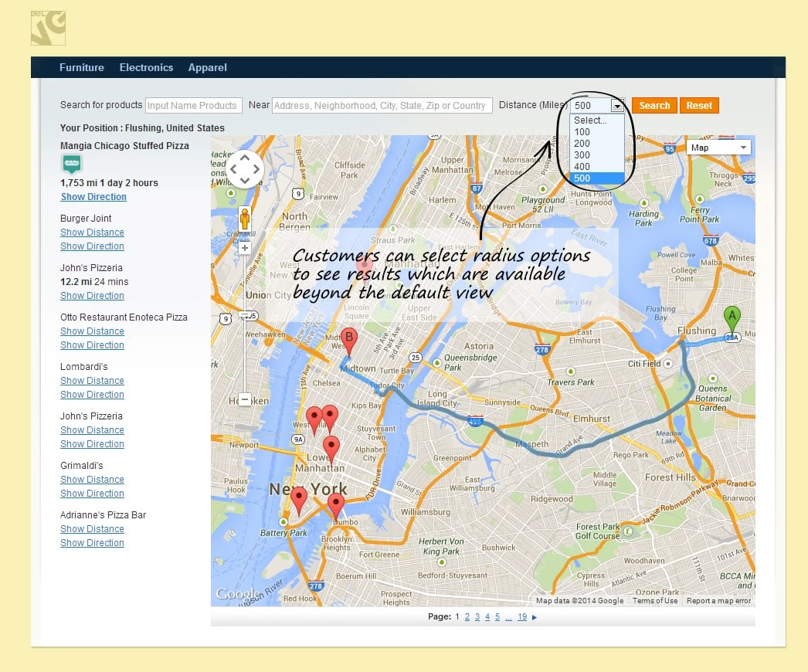Screen dimensions: 808x672
Task: Click the green store icon under Mangia Chicago
Action: (x=72, y=164)
